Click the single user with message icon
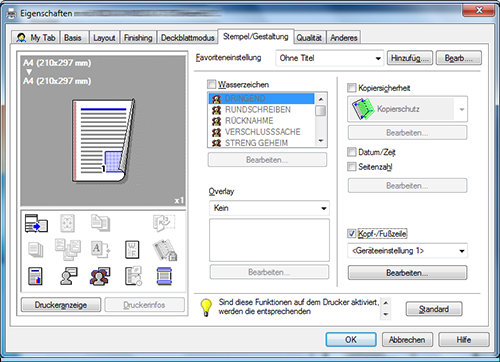This screenshot has width=500, height=362. [69, 276]
